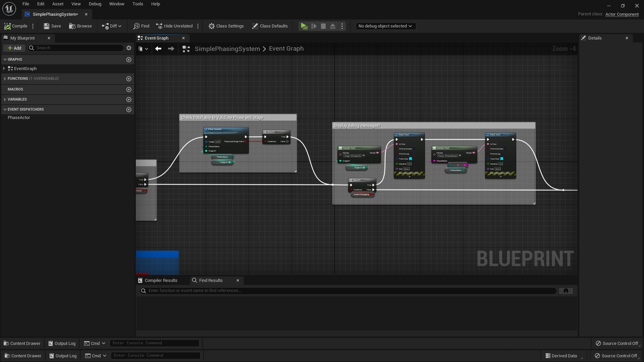
Task: Open the Debug menu
Action: click(95, 4)
